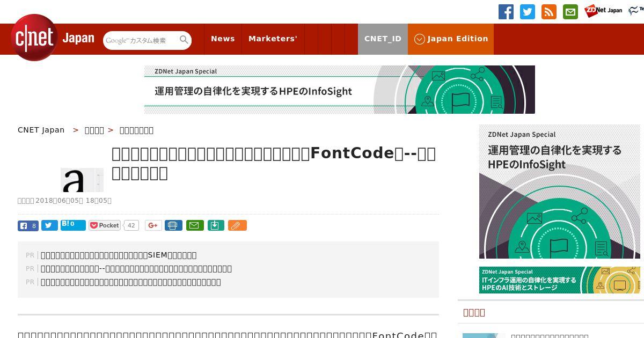Share article on Google+
The image size is (644, 338).
[x=153, y=225]
